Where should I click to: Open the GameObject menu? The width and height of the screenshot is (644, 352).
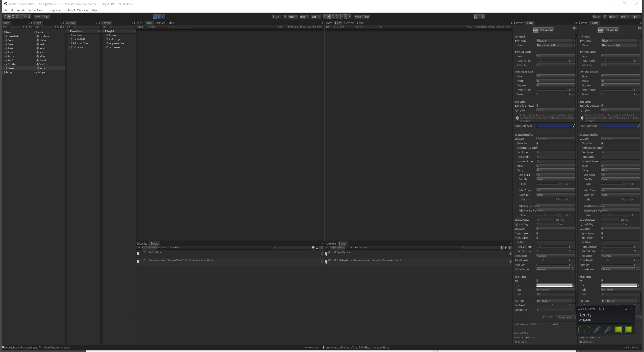coord(36,10)
